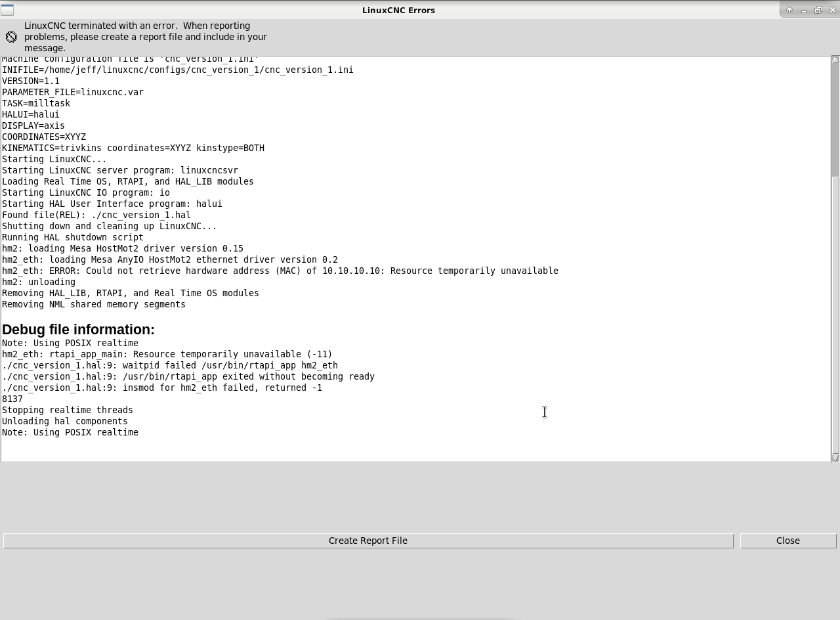Click the hm2_eth ERROR MAC address line
Viewport: 840px width, 620px height.
click(x=280, y=271)
